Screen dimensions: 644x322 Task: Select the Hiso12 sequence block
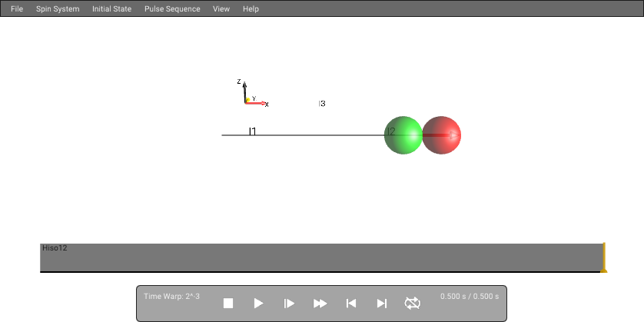(x=321, y=257)
